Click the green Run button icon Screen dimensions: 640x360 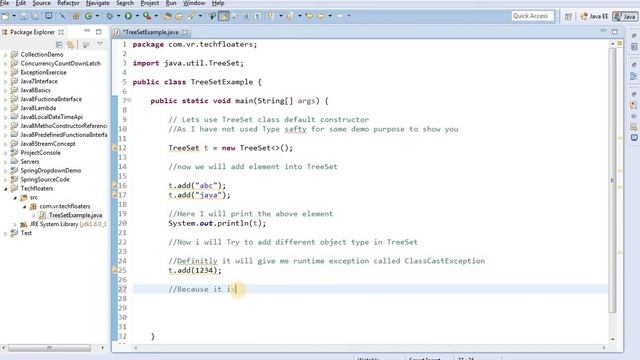[x=128, y=16]
